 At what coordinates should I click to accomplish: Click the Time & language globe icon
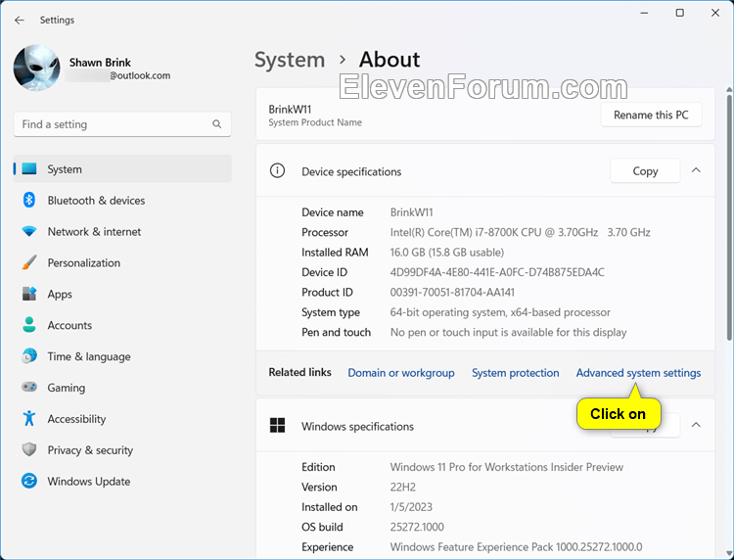29,356
